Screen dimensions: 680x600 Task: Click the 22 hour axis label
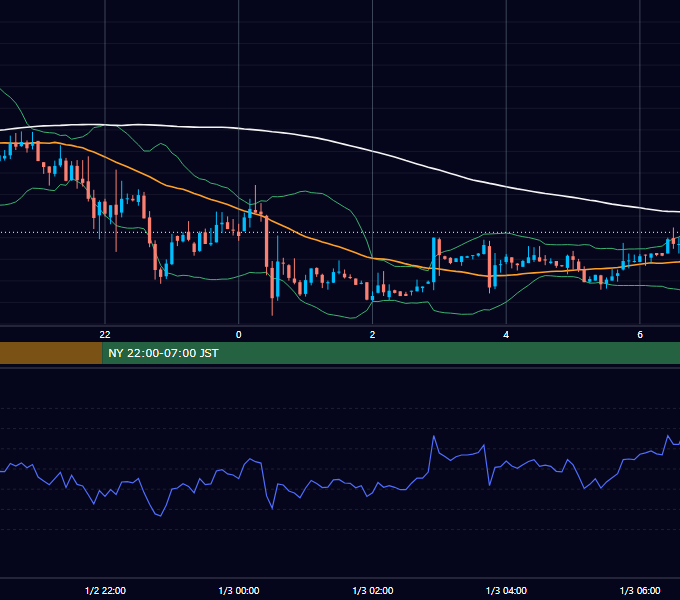pyautogui.click(x=105, y=334)
